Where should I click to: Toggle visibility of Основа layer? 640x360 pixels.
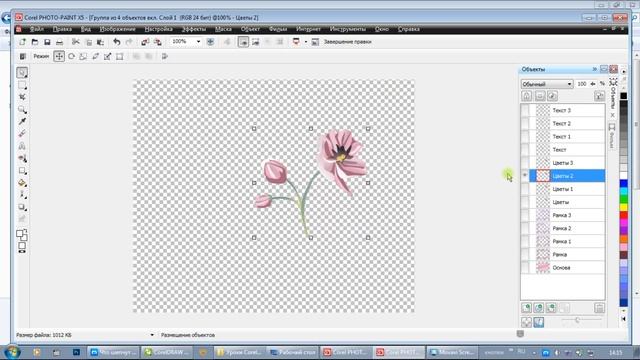525,267
